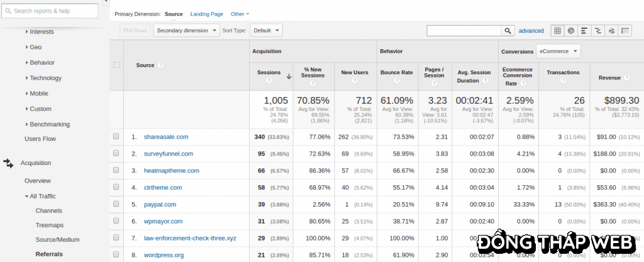Check the box for paypal.com row
The image size is (644, 262).
tap(116, 203)
